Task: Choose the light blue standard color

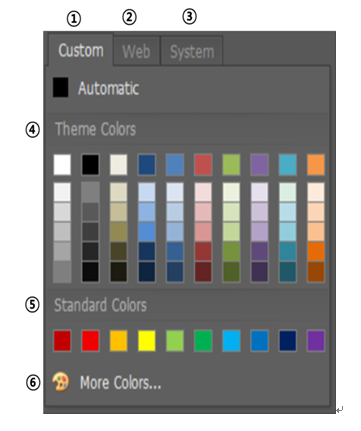Action: coord(231,341)
